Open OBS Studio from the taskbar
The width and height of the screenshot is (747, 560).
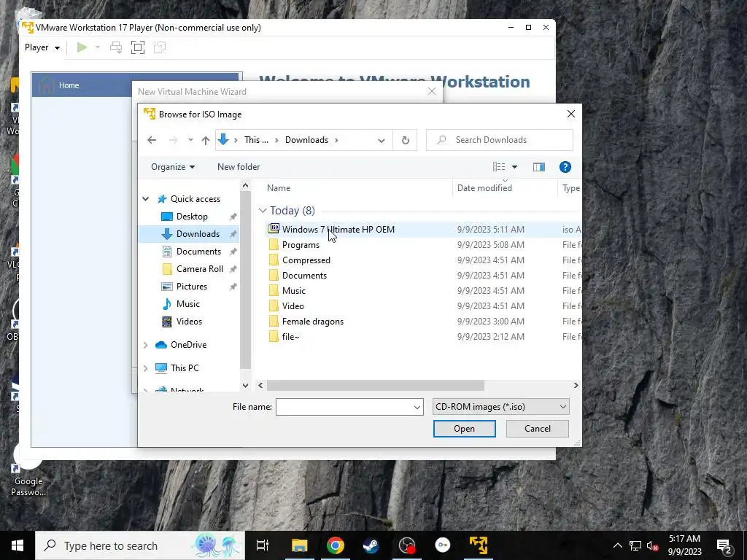click(x=407, y=545)
